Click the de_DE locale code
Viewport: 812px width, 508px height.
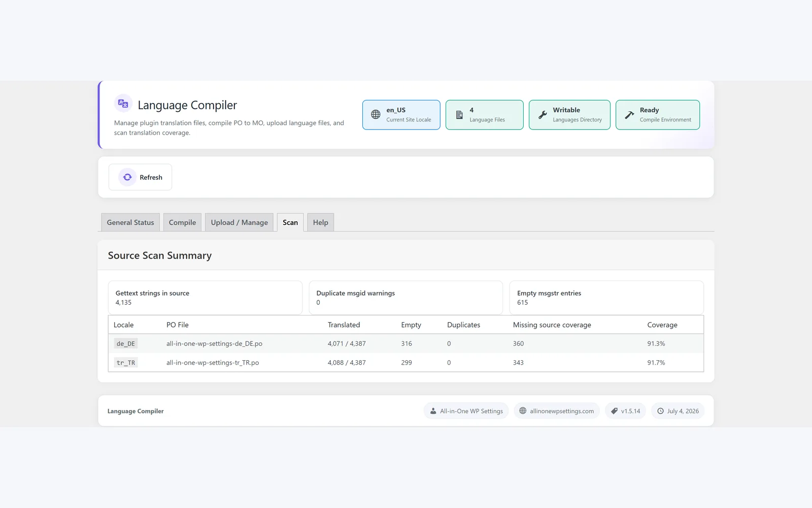126,343
